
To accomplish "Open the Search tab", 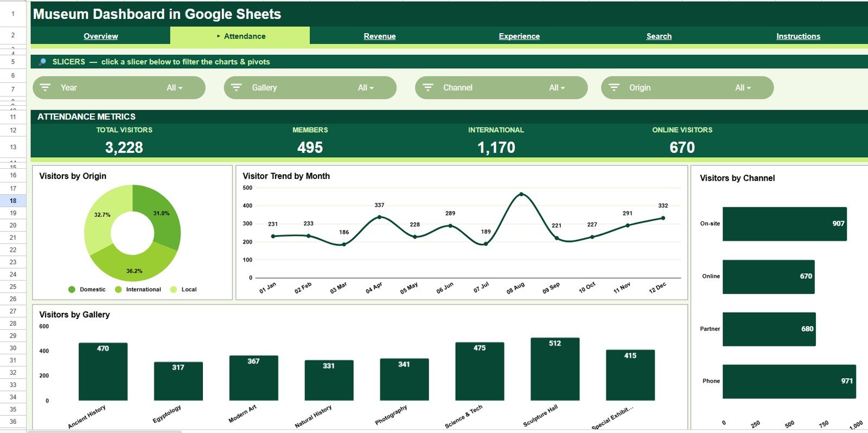I will point(659,36).
